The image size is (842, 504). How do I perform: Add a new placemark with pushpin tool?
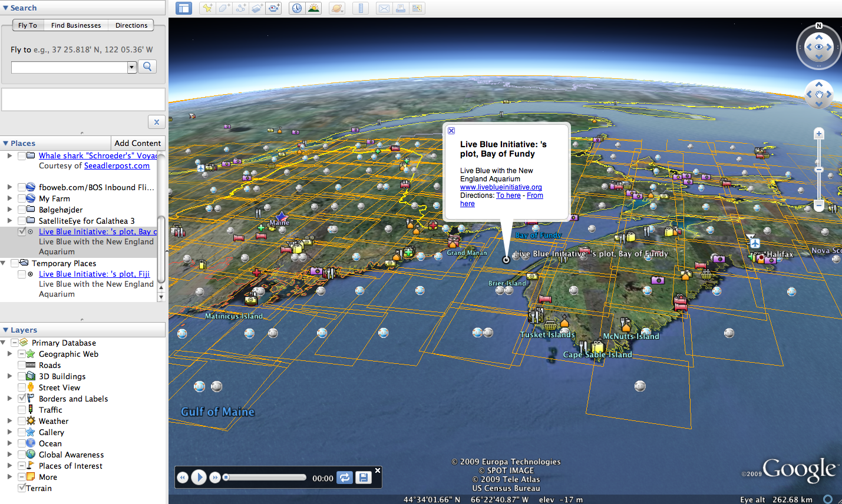point(207,8)
